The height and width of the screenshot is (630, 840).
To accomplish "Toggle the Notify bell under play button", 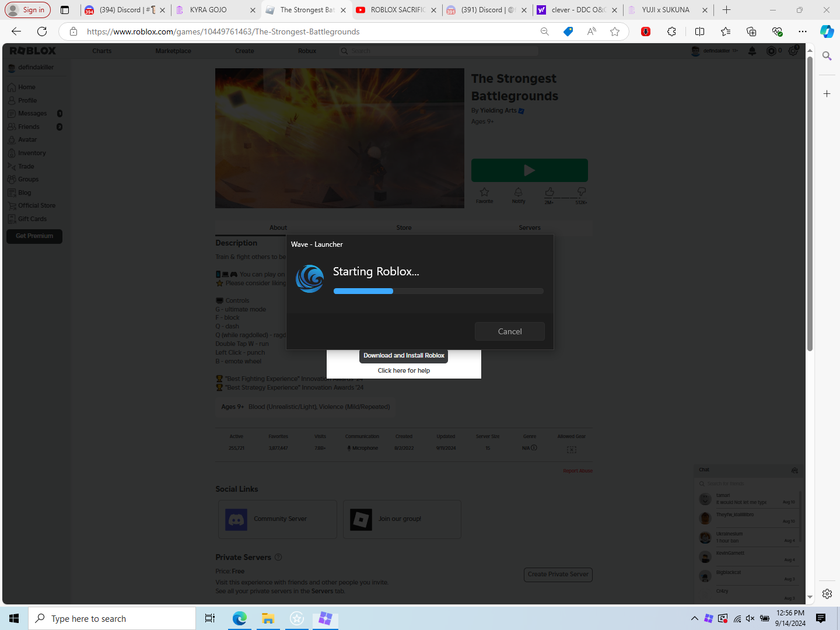I will click(x=519, y=195).
